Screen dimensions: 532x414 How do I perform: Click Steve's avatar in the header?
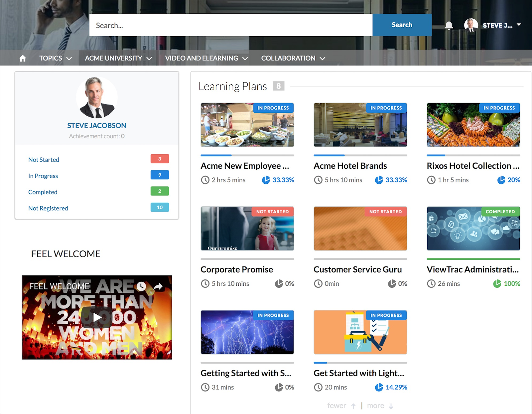[x=471, y=25]
